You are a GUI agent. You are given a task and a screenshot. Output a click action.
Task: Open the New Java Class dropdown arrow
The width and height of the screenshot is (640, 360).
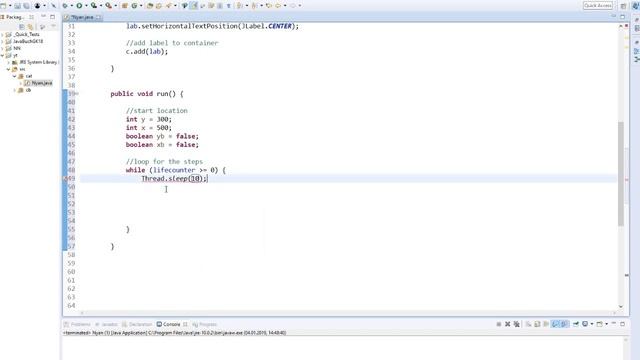coord(140,6)
